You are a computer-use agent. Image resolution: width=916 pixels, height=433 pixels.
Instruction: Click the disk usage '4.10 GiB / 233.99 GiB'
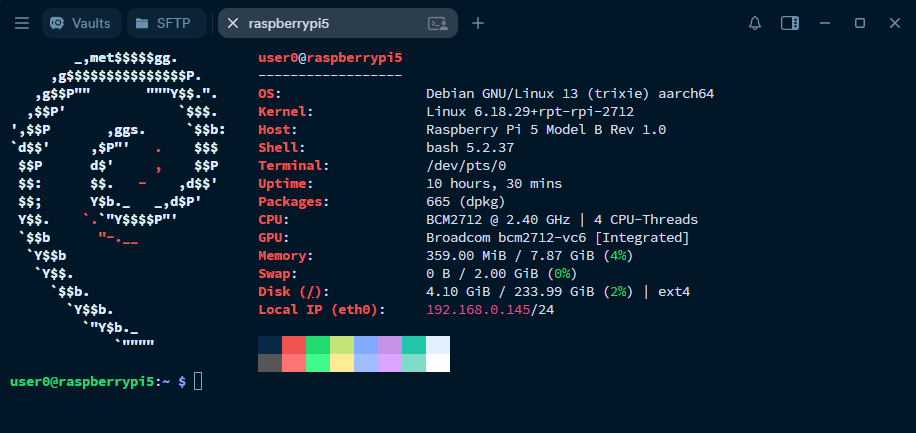point(510,292)
